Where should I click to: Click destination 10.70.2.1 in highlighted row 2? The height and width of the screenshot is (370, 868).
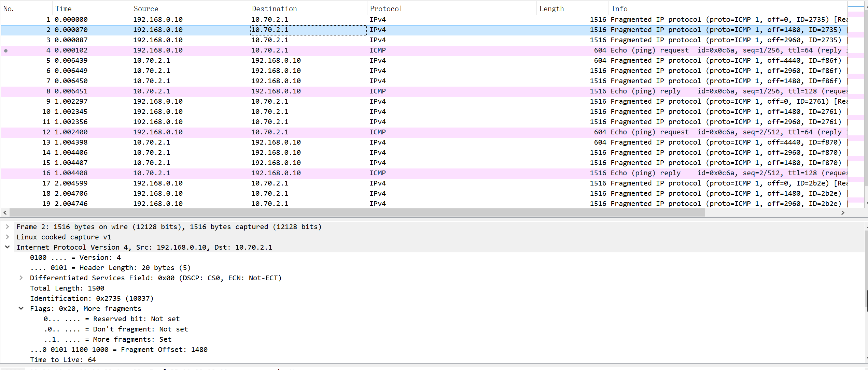point(308,30)
